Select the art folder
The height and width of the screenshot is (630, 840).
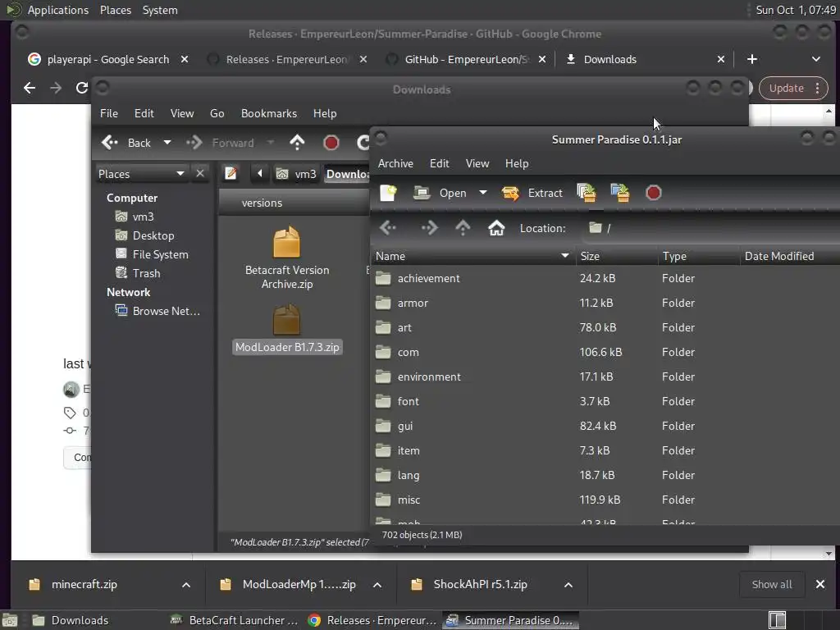[x=605, y=328]
